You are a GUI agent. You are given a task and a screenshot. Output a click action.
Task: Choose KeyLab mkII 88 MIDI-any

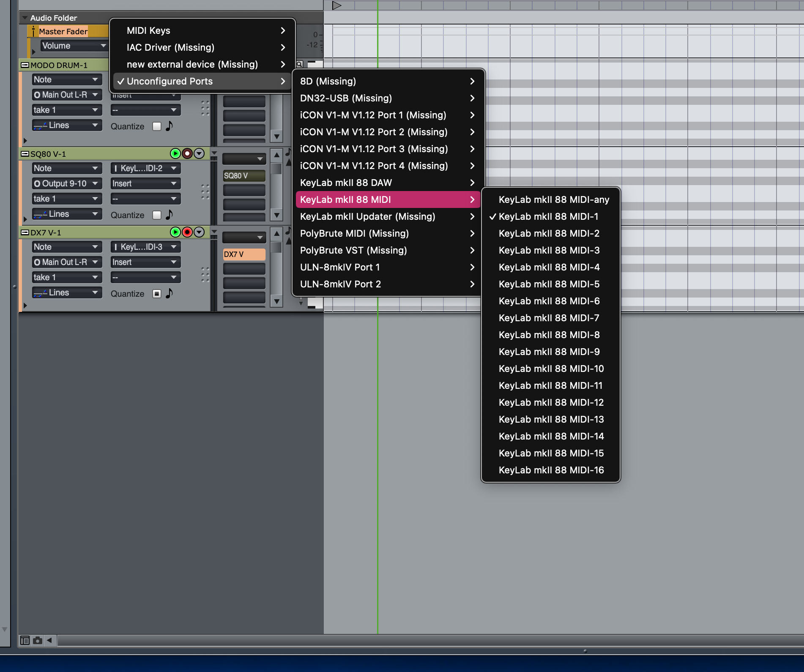pyautogui.click(x=551, y=199)
